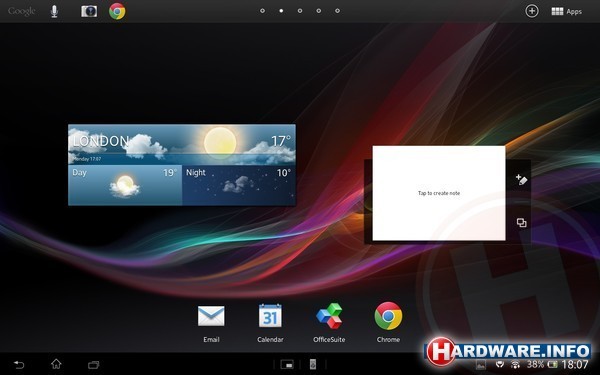Switch to the third home screen dot
600x375 pixels.
click(300, 11)
